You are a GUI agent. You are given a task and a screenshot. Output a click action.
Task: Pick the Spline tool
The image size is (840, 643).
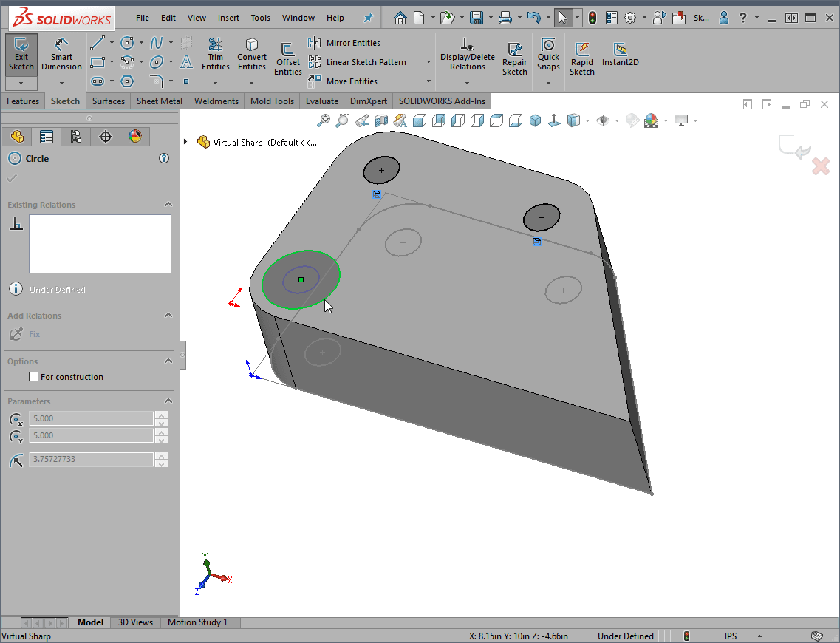pyautogui.click(x=157, y=42)
